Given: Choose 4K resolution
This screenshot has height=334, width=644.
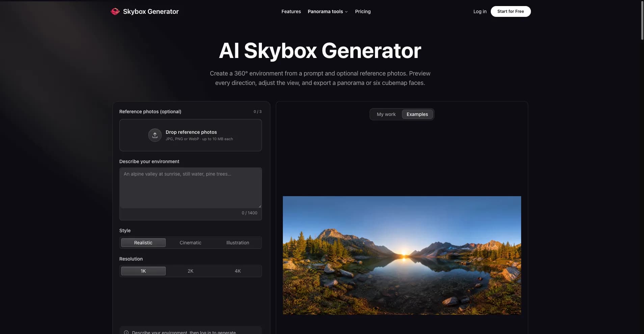Looking at the screenshot, I should pos(238,271).
